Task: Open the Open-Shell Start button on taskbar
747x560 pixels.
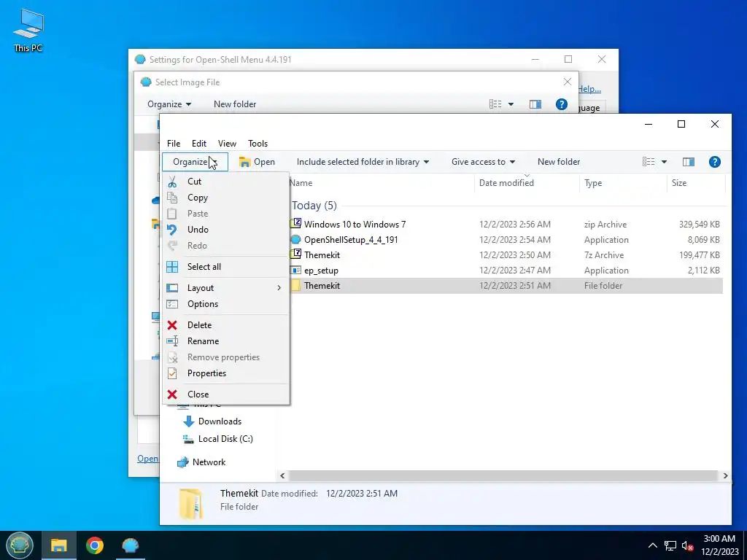Action: [x=20, y=545]
